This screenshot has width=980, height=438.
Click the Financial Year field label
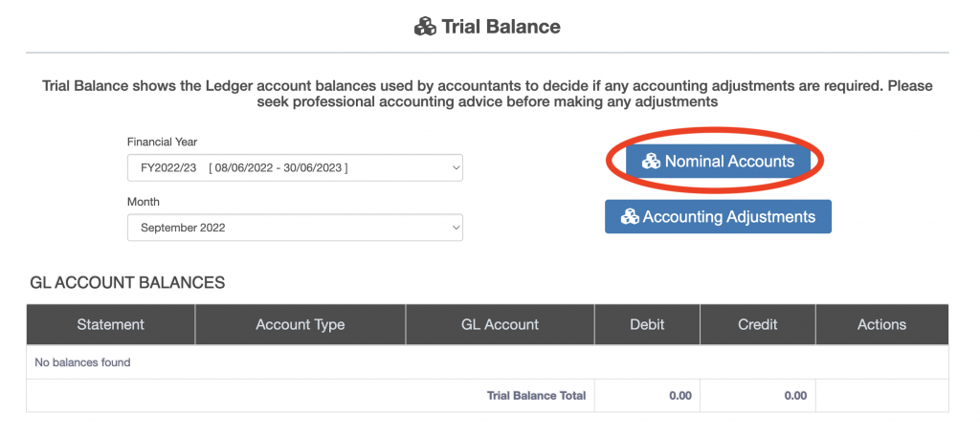pos(162,142)
